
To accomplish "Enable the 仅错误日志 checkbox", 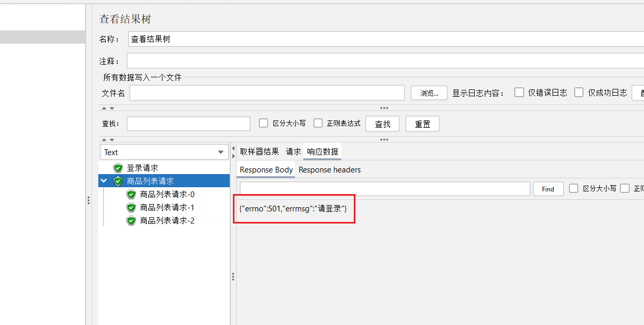I will [519, 93].
